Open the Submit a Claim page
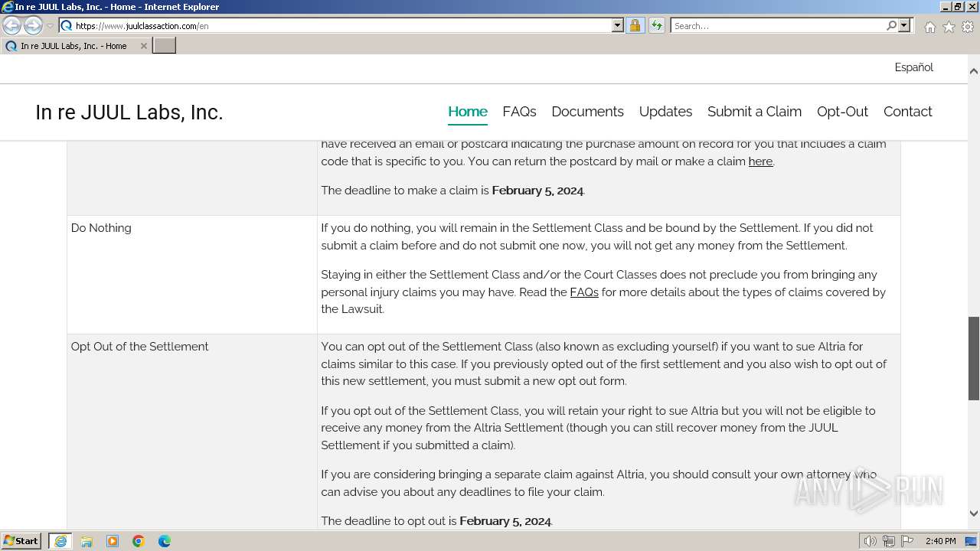 click(x=754, y=112)
